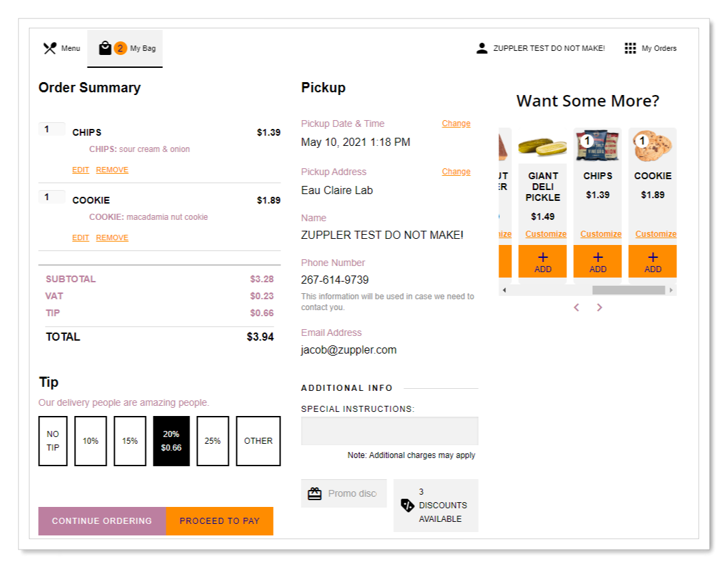Click the fork and knife Menu icon
728x568 pixels.
click(x=50, y=48)
